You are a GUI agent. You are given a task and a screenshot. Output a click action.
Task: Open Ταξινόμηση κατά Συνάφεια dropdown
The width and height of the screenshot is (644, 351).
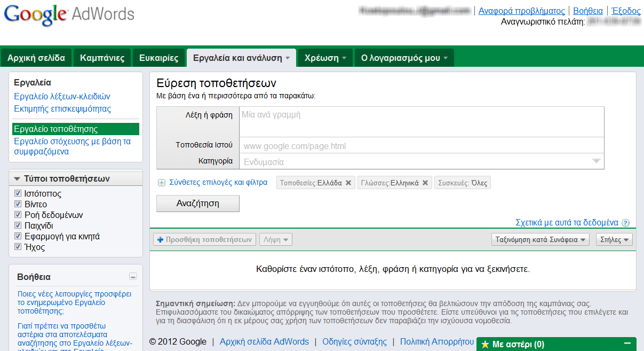tap(540, 240)
